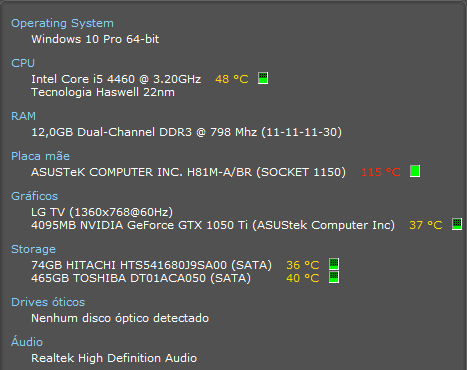This screenshot has height=370, width=467.
Task: Click the CPU temperature status icon
Action: (x=263, y=78)
